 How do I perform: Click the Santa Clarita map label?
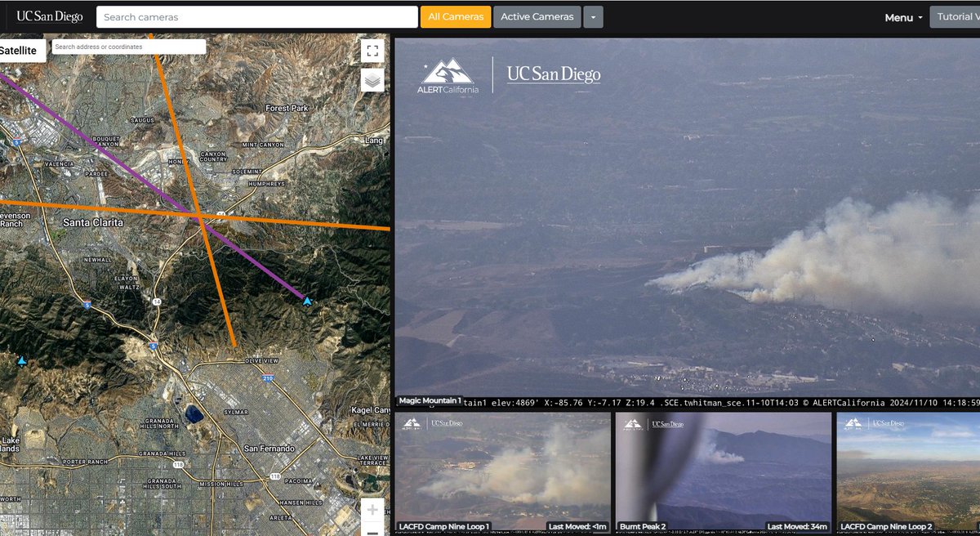[93, 222]
